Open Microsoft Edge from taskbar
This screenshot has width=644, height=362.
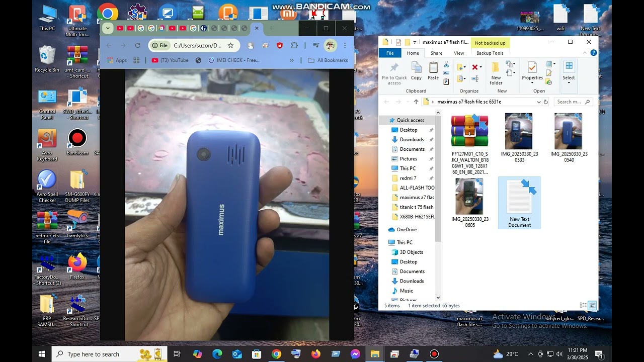217,354
